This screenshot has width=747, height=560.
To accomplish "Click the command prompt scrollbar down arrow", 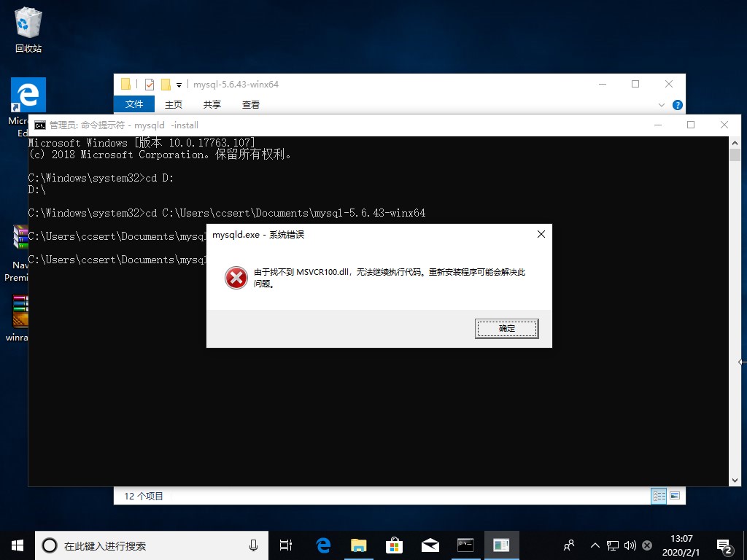I will click(x=735, y=481).
